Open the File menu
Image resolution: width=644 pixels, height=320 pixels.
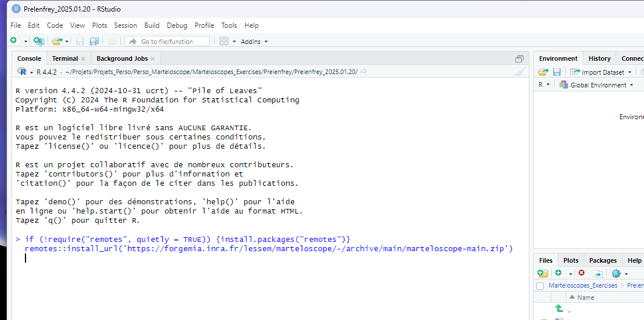[16, 25]
